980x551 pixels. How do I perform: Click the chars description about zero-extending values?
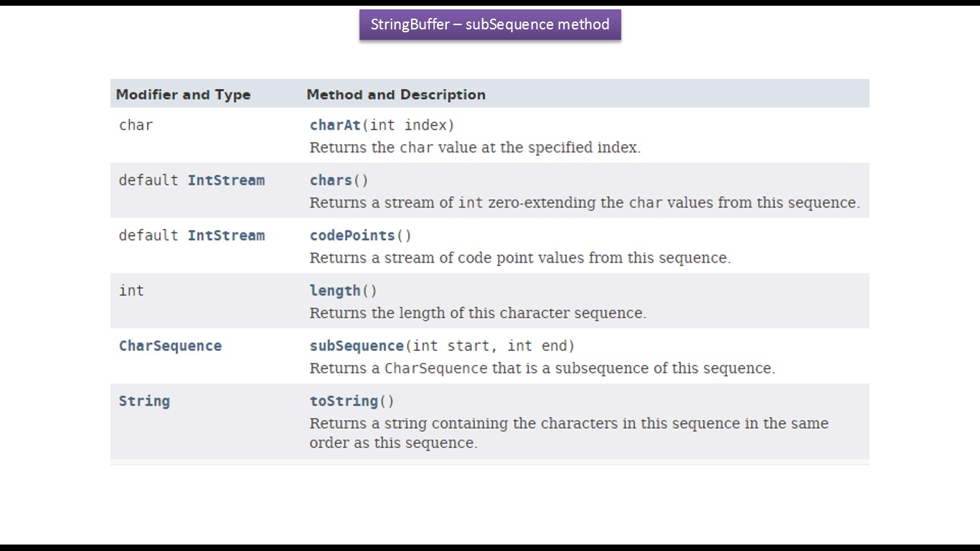click(x=585, y=203)
